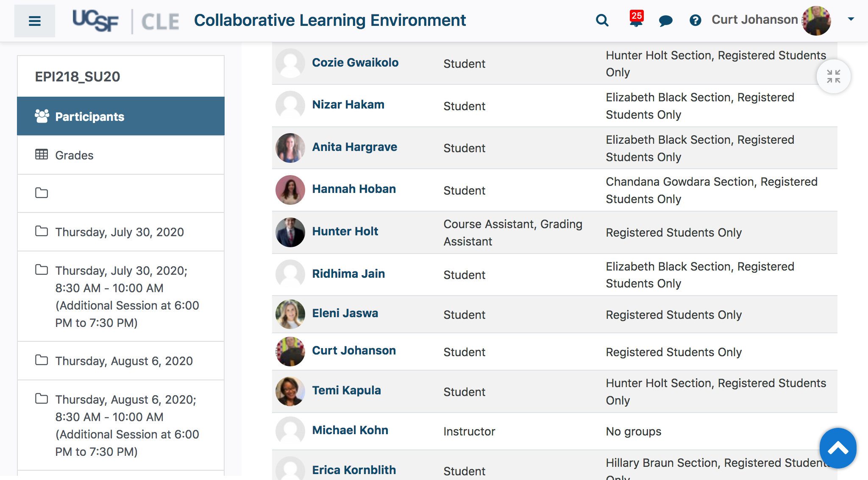Click the Curt Johanson name in header

754,20
